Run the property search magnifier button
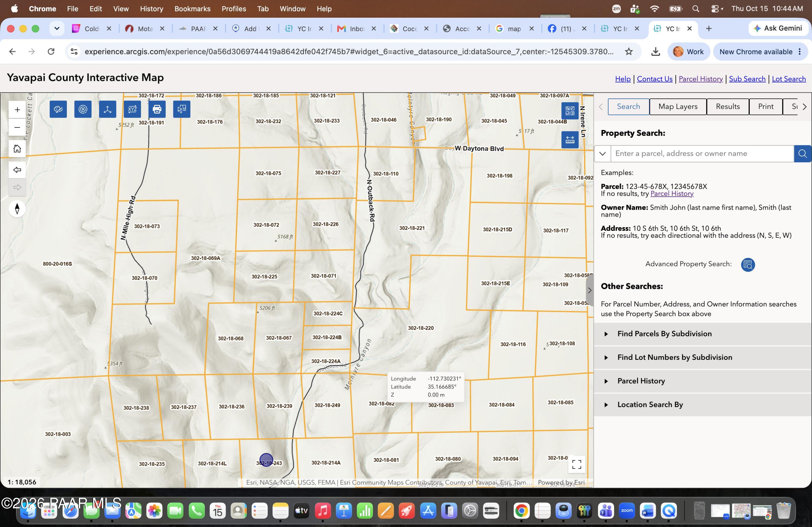Image resolution: width=812 pixels, height=527 pixels. tap(803, 153)
